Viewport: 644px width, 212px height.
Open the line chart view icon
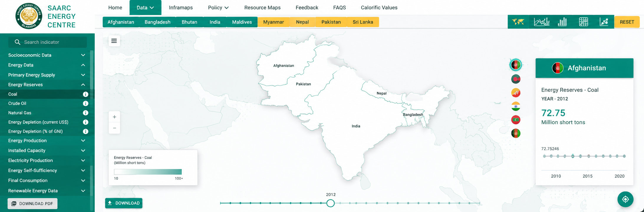tap(542, 22)
